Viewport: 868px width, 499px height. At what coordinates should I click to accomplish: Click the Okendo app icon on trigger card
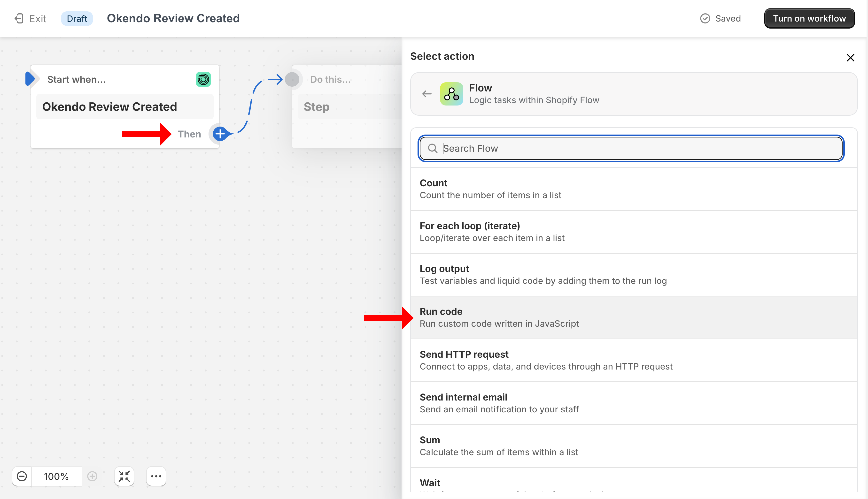point(203,80)
